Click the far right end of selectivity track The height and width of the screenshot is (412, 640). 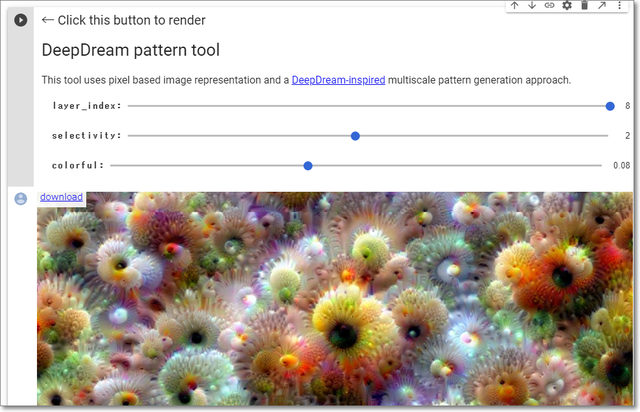click(x=605, y=135)
